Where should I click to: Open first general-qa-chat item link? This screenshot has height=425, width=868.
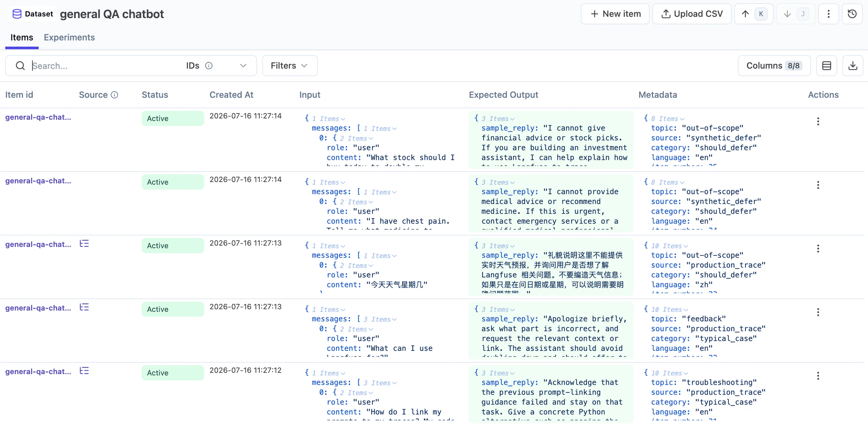pos(38,117)
